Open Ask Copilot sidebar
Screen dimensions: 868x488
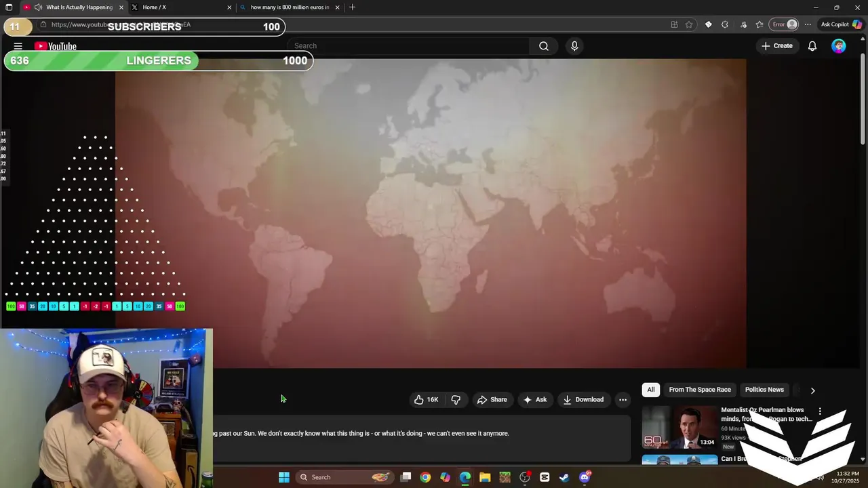[841, 24]
